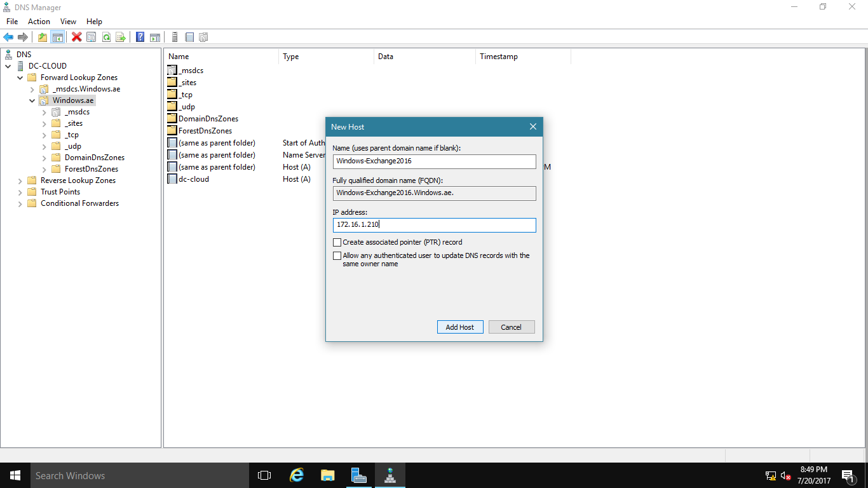
Task: Select Trust Points in tree
Action: pos(60,192)
